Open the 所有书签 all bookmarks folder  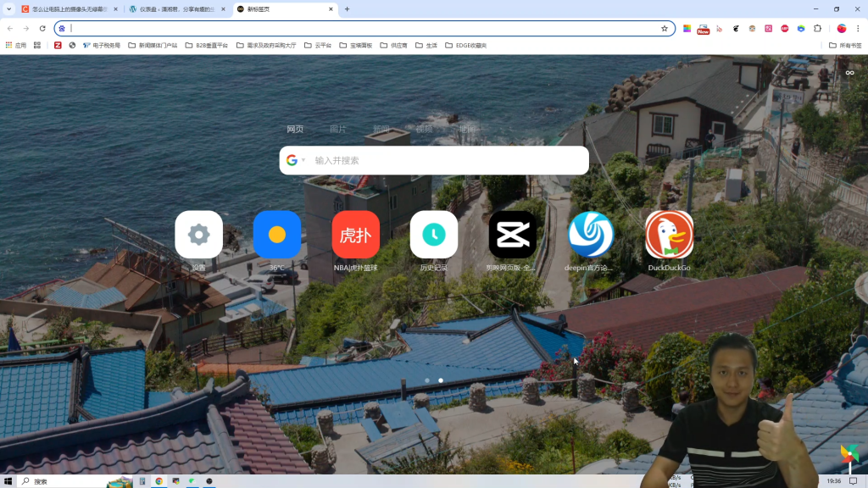[x=844, y=45]
